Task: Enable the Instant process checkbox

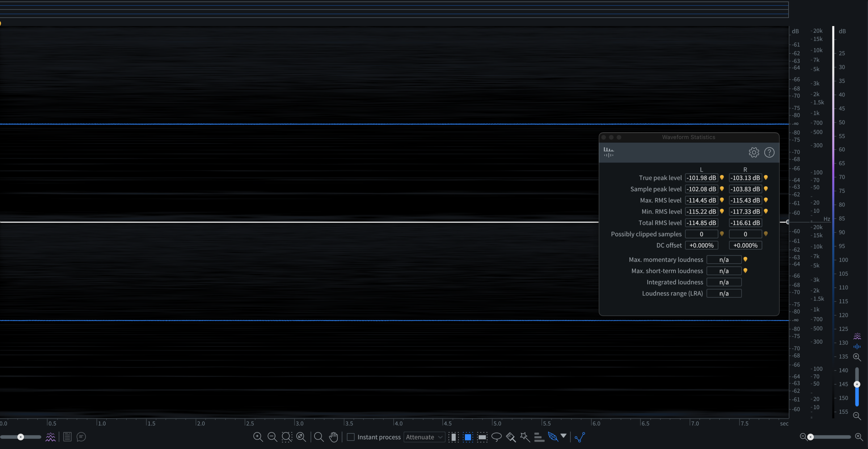Action: pyautogui.click(x=351, y=437)
